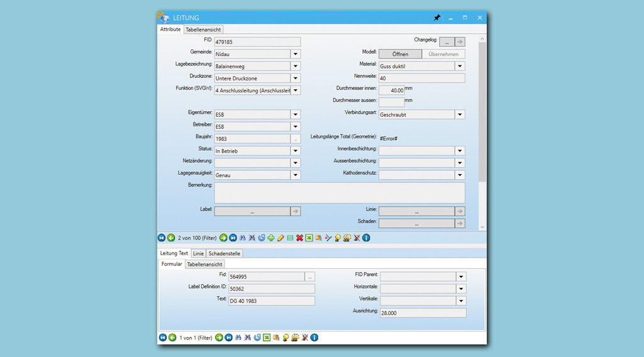Image resolution: width=644 pixels, height=357 pixels.
Task: Click the vertical scrollbar's down arrow
Action: coord(482,227)
